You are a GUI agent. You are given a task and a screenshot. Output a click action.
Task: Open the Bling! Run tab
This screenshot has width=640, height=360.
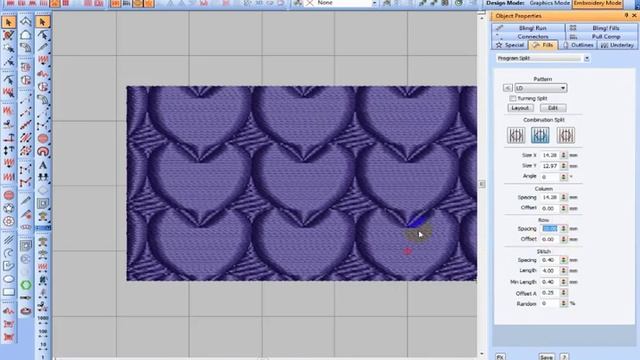(529, 28)
